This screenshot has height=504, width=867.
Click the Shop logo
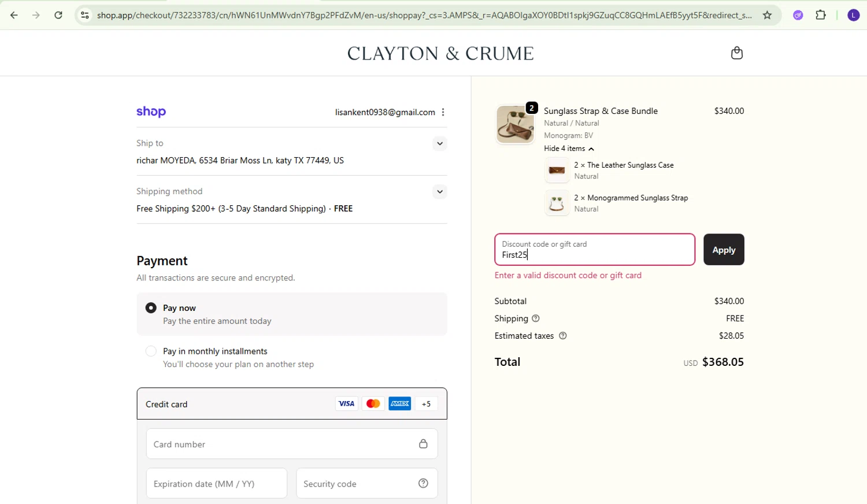[x=151, y=112]
